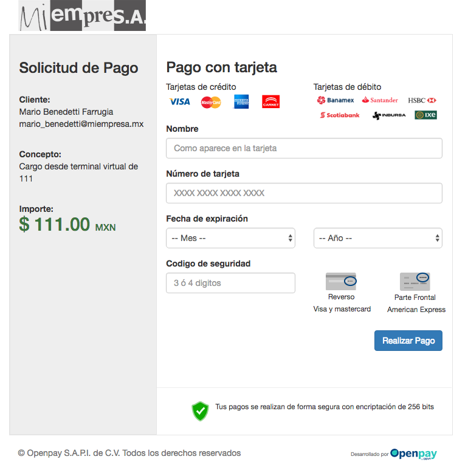Open the Año expiration dropdown

tap(377, 238)
